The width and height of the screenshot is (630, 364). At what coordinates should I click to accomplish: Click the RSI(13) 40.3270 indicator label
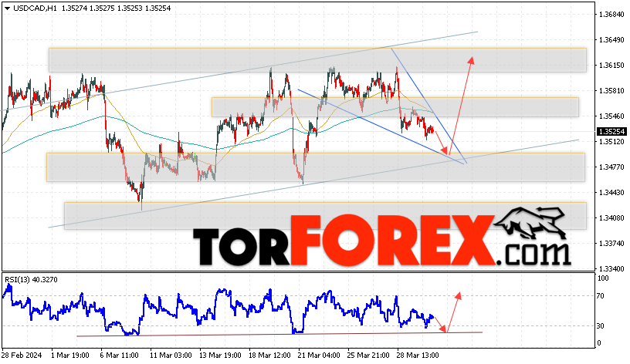click(x=32, y=280)
